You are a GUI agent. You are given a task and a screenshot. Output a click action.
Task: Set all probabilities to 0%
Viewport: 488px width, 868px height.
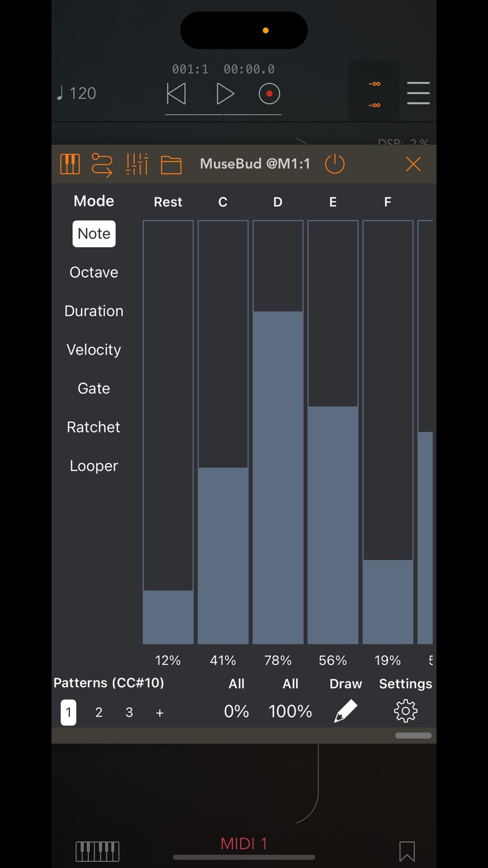tap(236, 711)
